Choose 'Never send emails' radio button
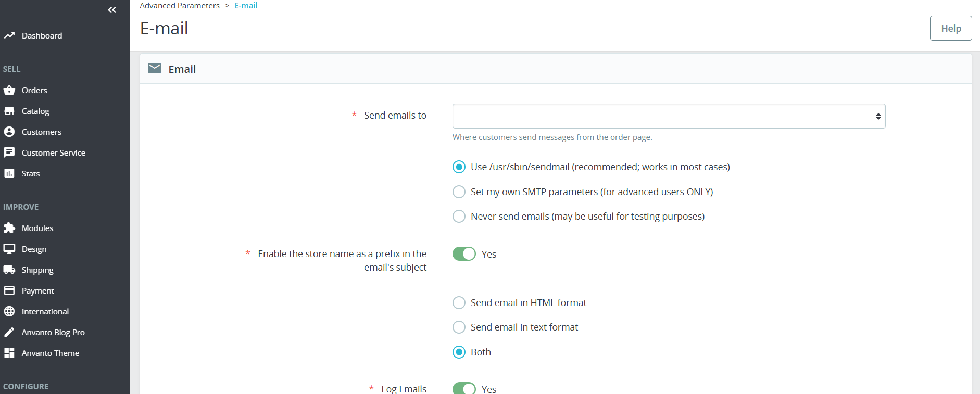 (459, 216)
